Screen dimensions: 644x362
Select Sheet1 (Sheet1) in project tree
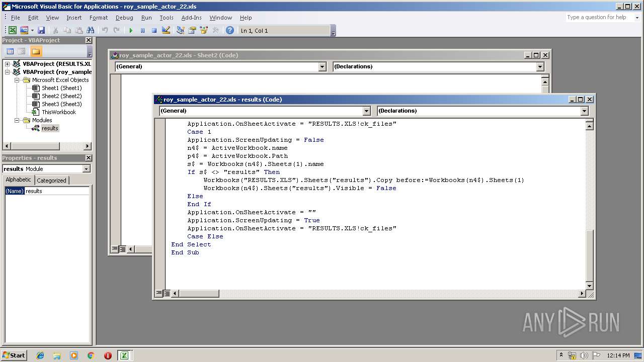point(61,88)
